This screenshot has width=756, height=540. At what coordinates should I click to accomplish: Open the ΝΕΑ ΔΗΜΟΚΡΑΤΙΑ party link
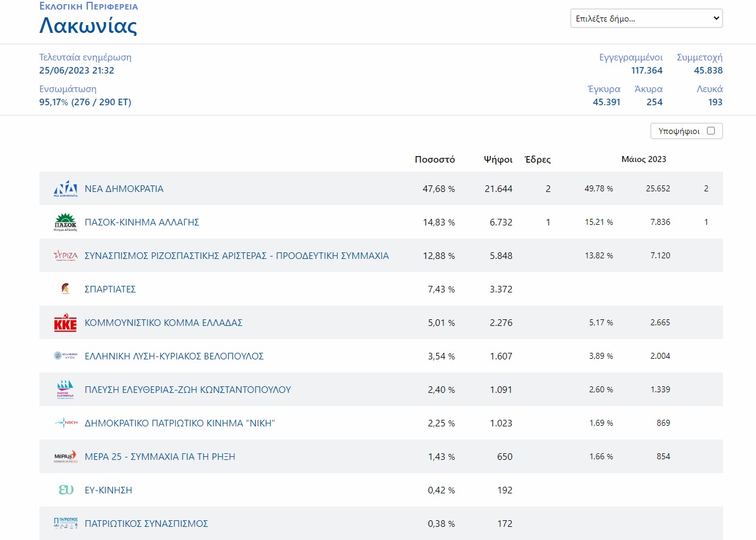[124, 189]
